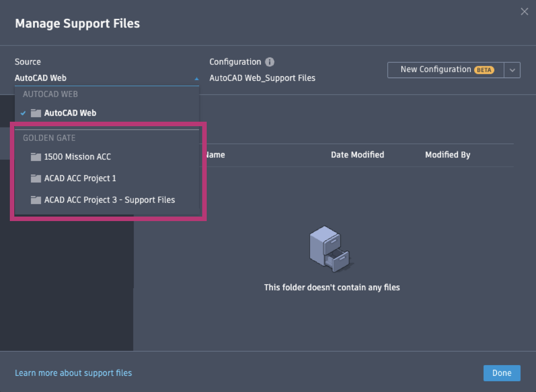Viewport: 536px width, 392px height.
Task: Click the folder icon beside 1500 Mission ACC
Action: (36, 157)
